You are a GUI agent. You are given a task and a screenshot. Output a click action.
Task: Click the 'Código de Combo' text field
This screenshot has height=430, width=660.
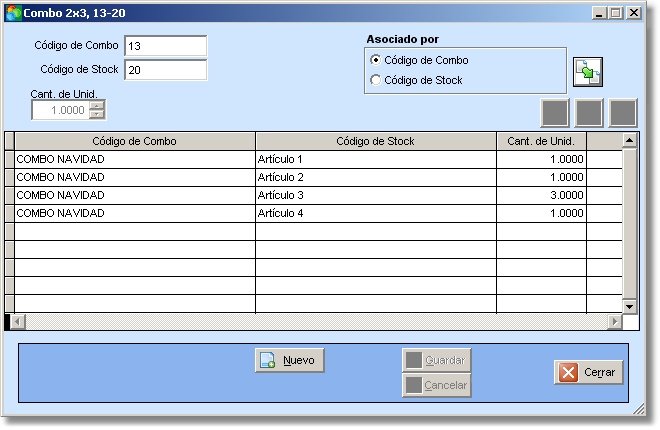(x=165, y=46)
